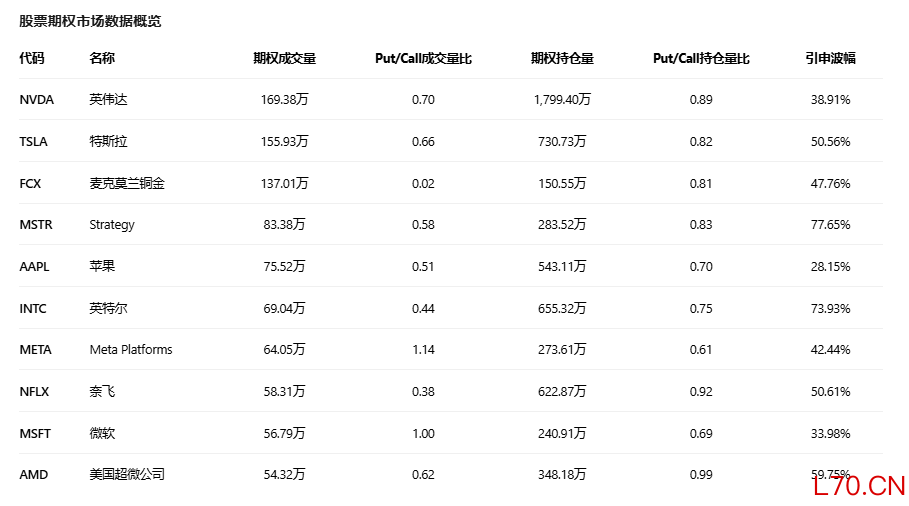Click the Put/Call成交量比 column header
This screenshot has width=909, height=506.
tap(423, 59)
